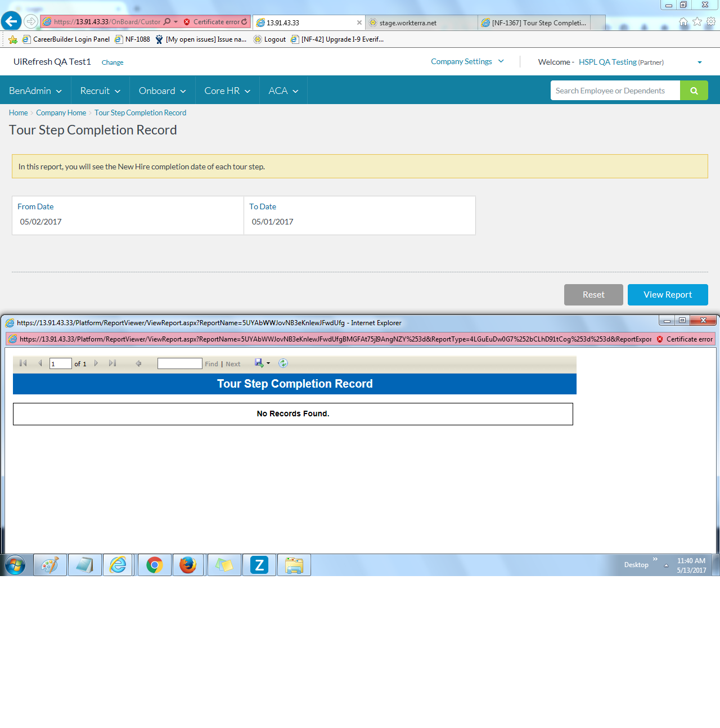Follow the Company Home breadcrumb link
The image size is (720, 728).
click(61, 113)
